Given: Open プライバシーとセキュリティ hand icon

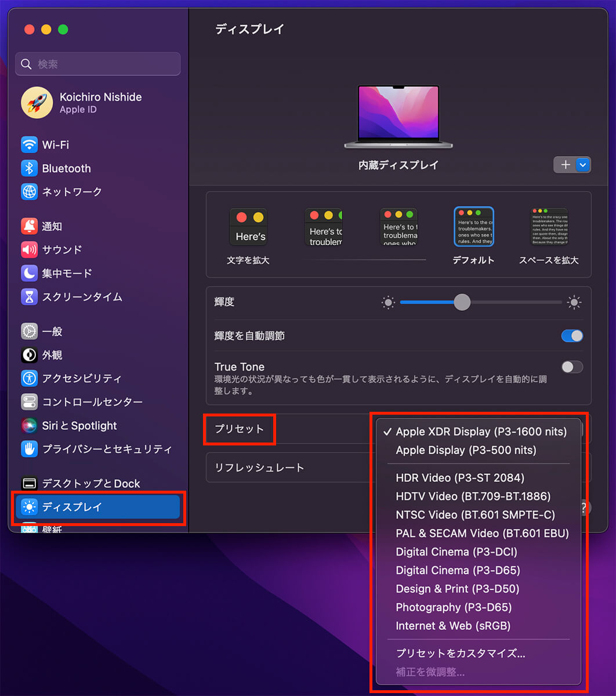Looking at the screenshot, I should [29, 449].
